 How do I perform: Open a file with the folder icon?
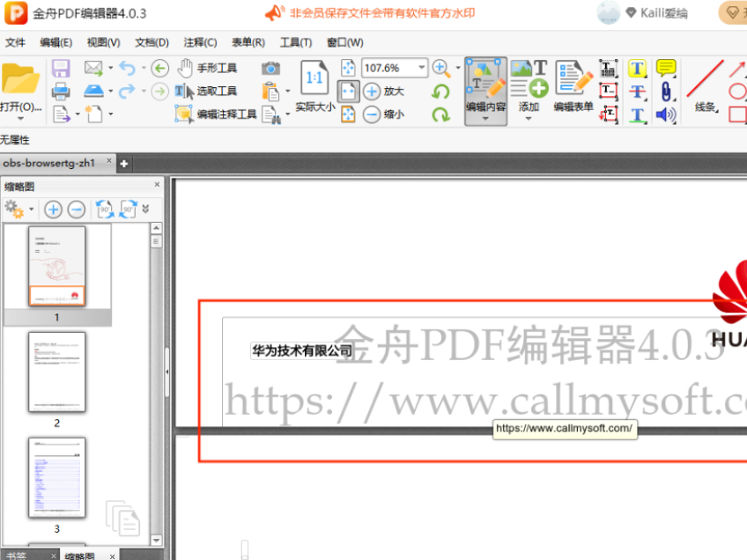(x=20, y=78)
